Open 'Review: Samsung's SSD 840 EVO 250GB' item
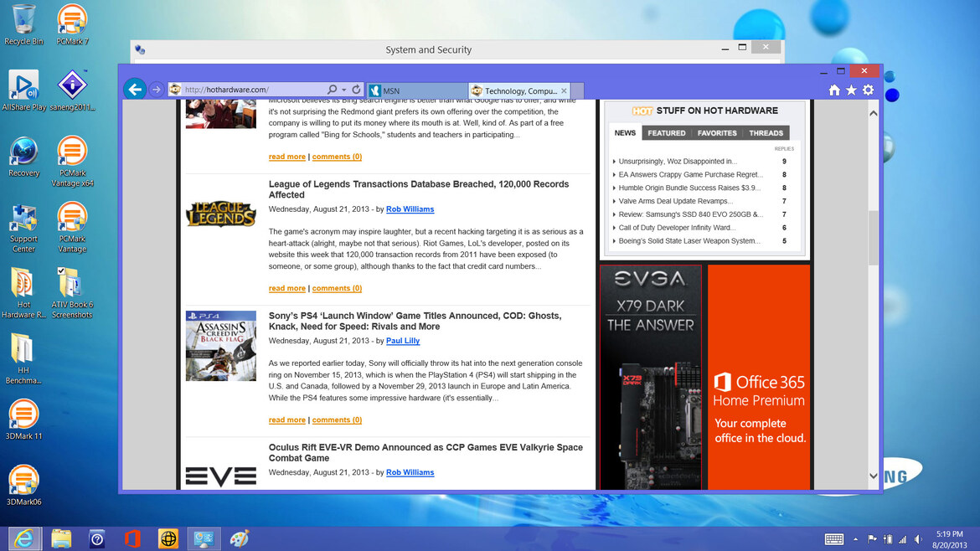The image size is (980, 551). (x=691, y=214)
